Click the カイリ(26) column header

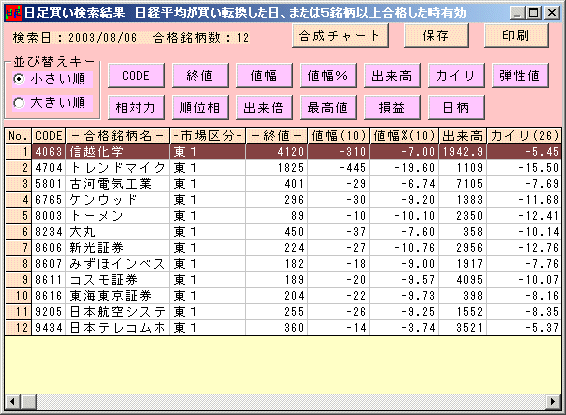click(x=524, y=136)
